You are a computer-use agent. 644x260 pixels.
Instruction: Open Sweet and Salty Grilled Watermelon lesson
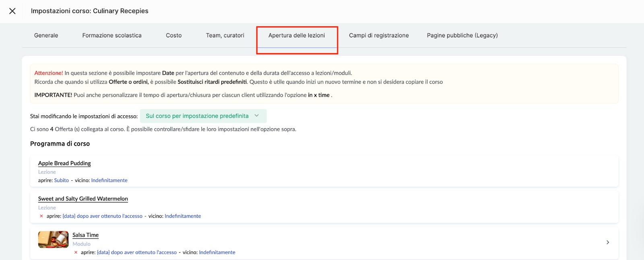(x=83, y=199)
